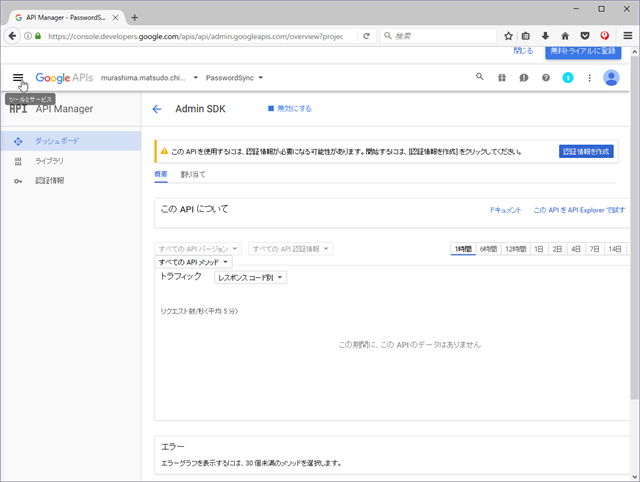Choose the 1時間 time range

[x=463, y=249]
